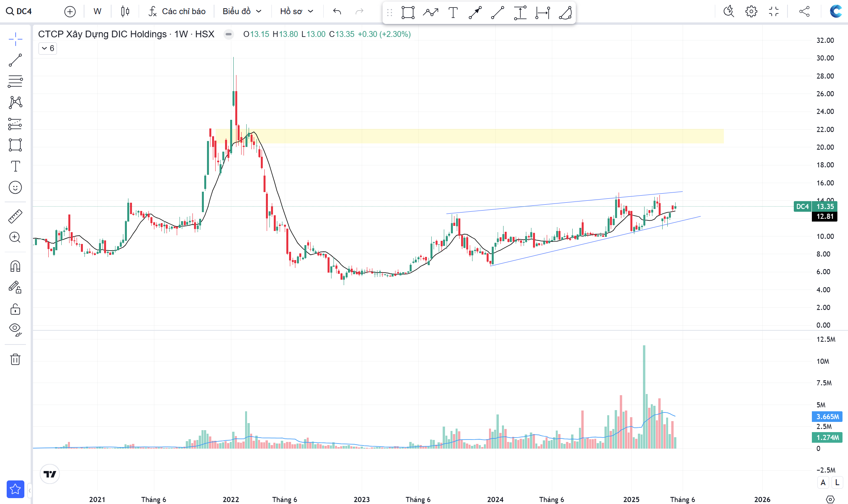This screenshot has width=848, height=504.
Task: Click the DC4 symbol search field
Action: point(20,11)
